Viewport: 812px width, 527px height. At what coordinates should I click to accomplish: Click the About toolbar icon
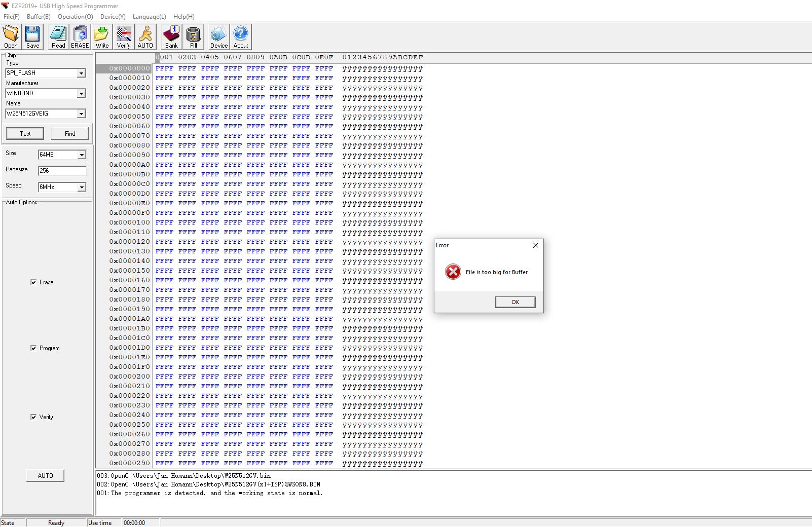tap(241, 37)
